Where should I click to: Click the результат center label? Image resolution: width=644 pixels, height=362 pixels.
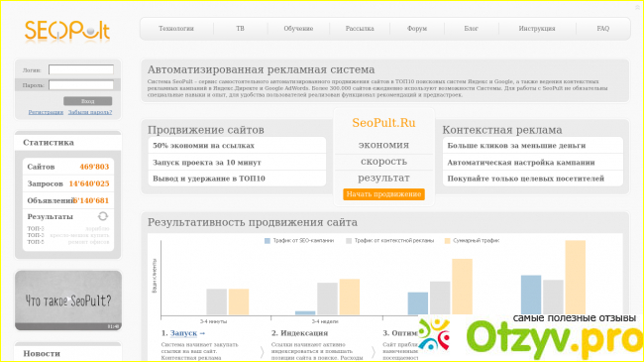[x=384, y=179]
